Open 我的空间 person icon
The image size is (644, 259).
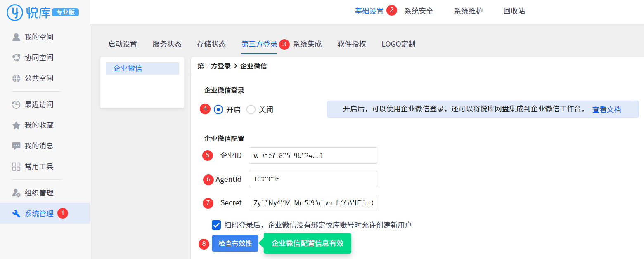click(16, 37)
